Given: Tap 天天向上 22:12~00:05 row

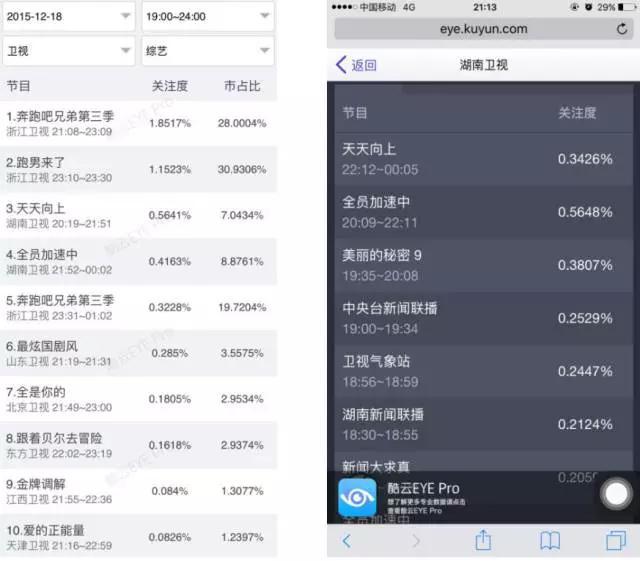Looking at the screenshot, I should [x=483, y=159].
